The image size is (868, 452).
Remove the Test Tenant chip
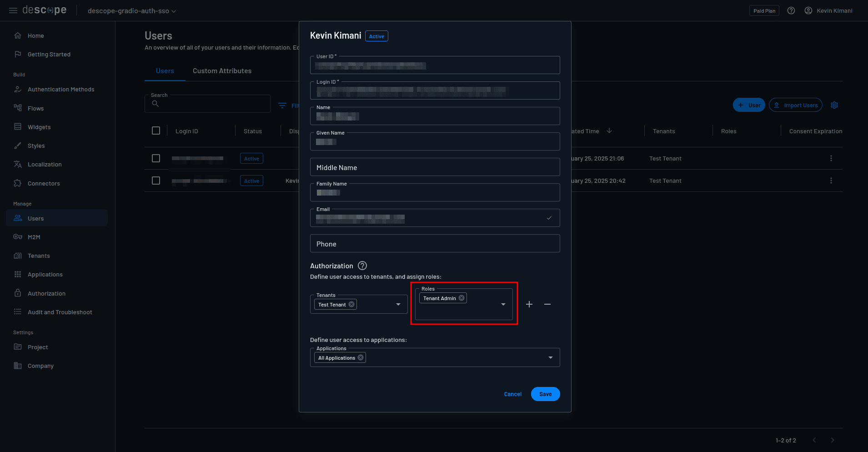coord(351,305)
